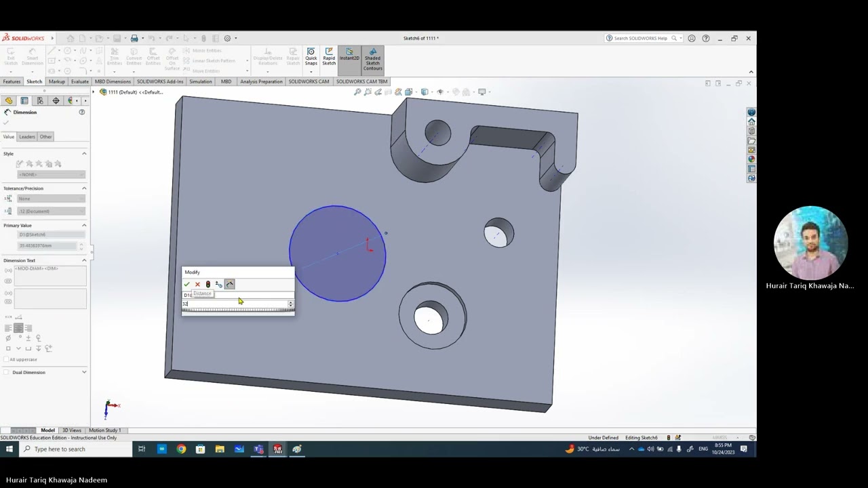Switch to the Evaluate tab
The width and height of the screenshot is (868, 488).
(x=79, y=81)
